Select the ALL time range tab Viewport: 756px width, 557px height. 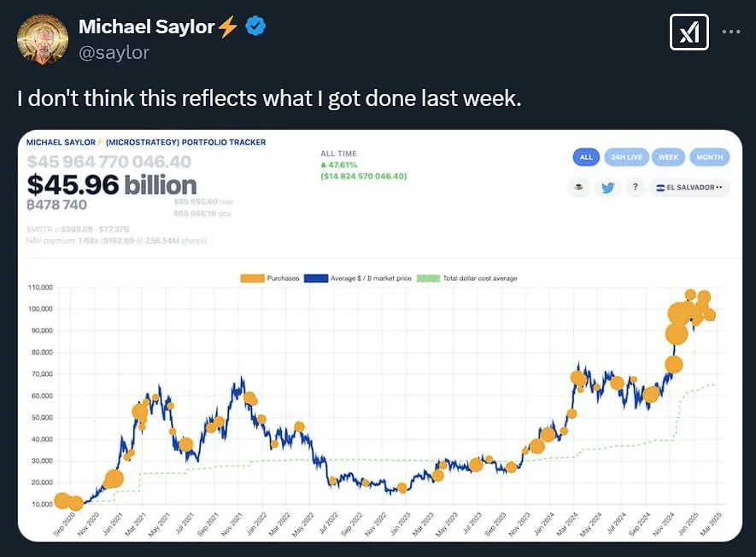pyautogui.click(x=586, y=157)
